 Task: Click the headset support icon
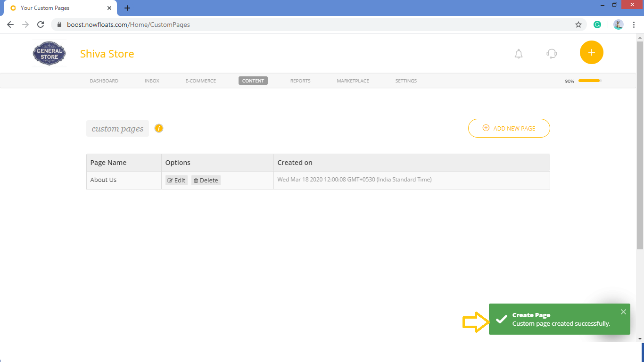[x=551, y=54]
